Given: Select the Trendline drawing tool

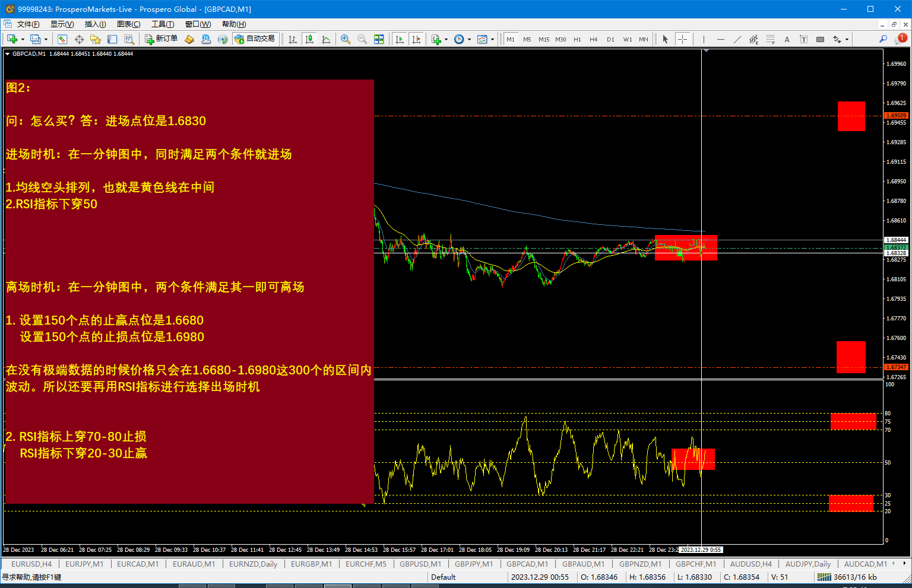Looking at the screenshot, I should pyautogui.click(x=737, y=39).
